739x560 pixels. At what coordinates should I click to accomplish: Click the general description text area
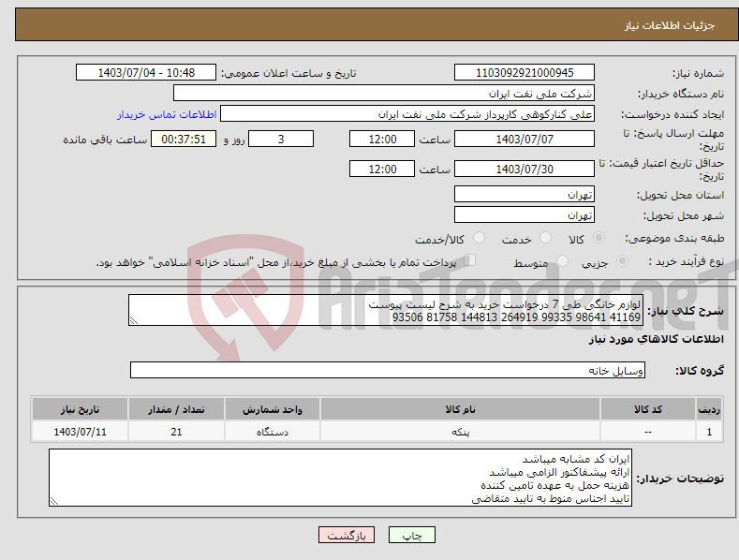click(386, 310)
